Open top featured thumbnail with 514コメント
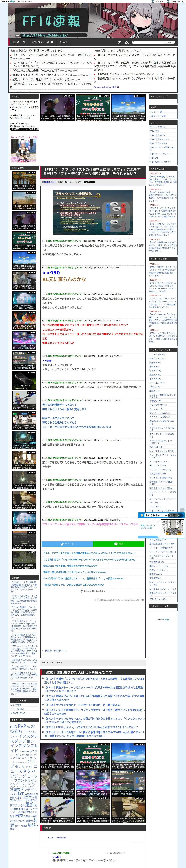This screenshot has height=868, width=186. [x=93, y=108]
